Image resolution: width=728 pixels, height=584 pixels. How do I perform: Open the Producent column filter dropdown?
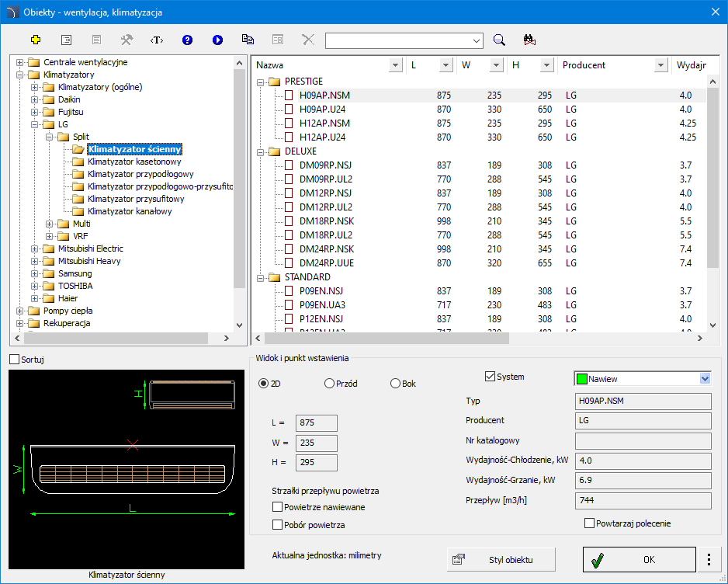[x=660, y=65]
